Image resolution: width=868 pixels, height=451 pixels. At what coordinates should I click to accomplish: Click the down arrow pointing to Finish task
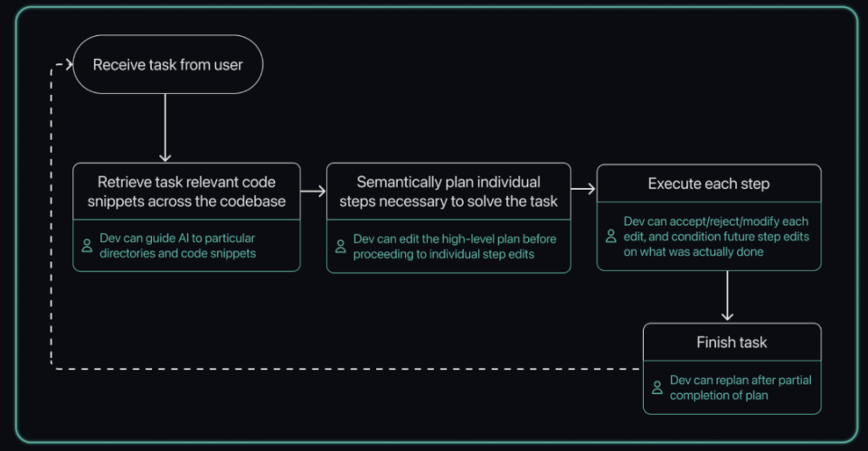(728, 296)
